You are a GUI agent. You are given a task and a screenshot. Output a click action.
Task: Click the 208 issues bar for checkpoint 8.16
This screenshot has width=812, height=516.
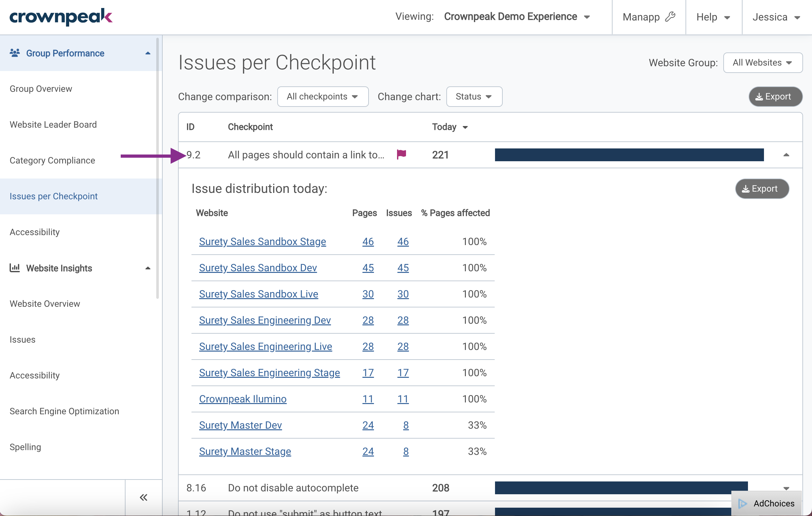pyautogui.click(x=621, y=488)
